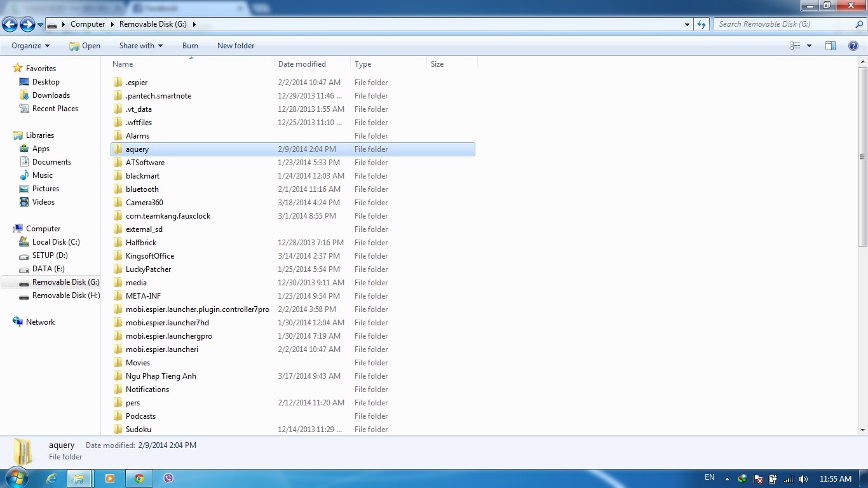Click the volume speaker tray icon
868x488 pixels.
(803, 478)
